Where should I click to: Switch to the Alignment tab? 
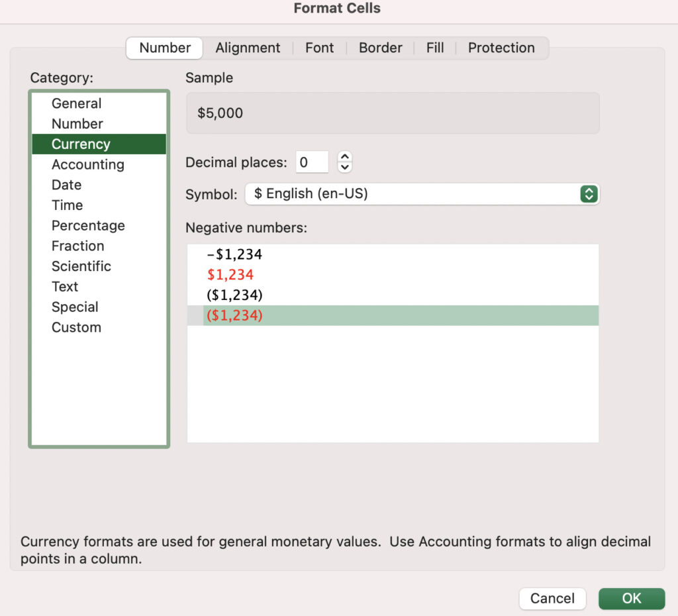tap(248, 48)
